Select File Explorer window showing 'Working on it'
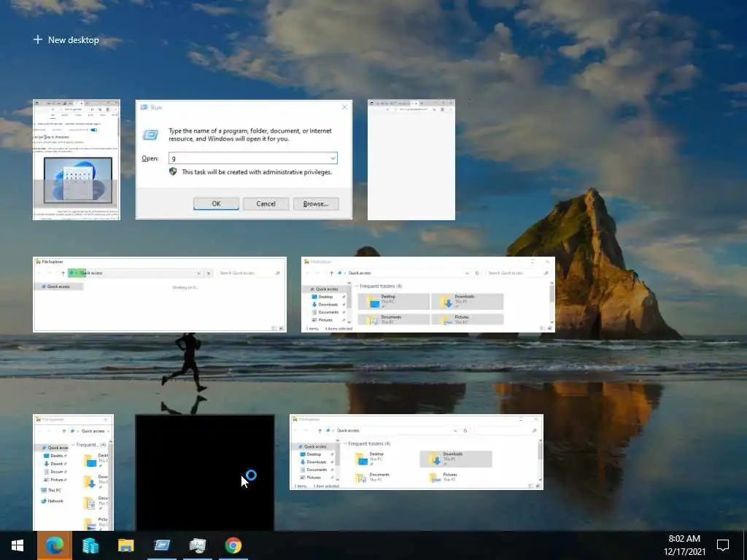The height and width of the screenshot is (560, 747). (x=160, y=295)
